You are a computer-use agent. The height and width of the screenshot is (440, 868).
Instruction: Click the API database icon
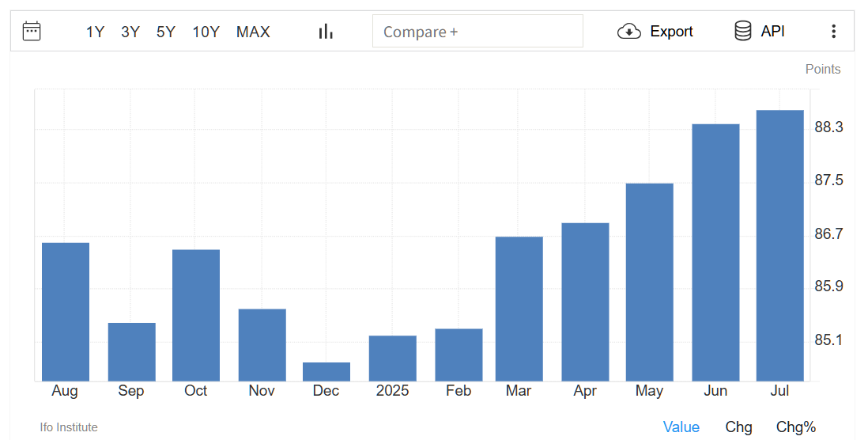[x=742, y=31]
